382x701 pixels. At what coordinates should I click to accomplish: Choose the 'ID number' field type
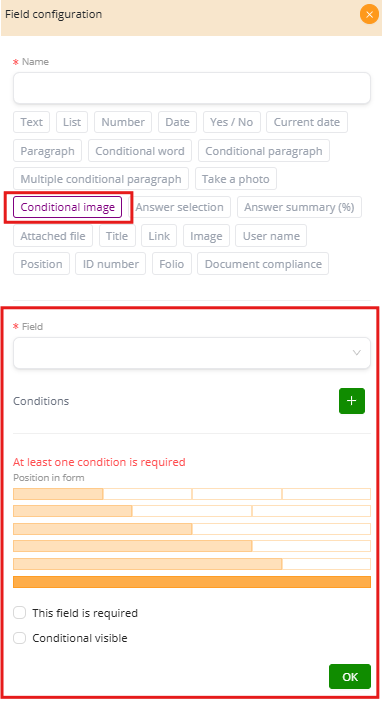tap(110, 264)
